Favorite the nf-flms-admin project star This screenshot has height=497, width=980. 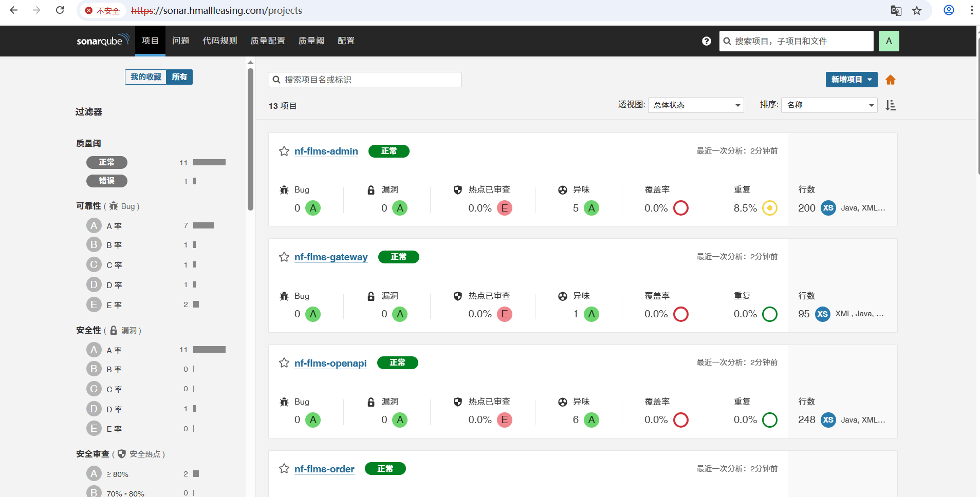click(x=284, y=151)
